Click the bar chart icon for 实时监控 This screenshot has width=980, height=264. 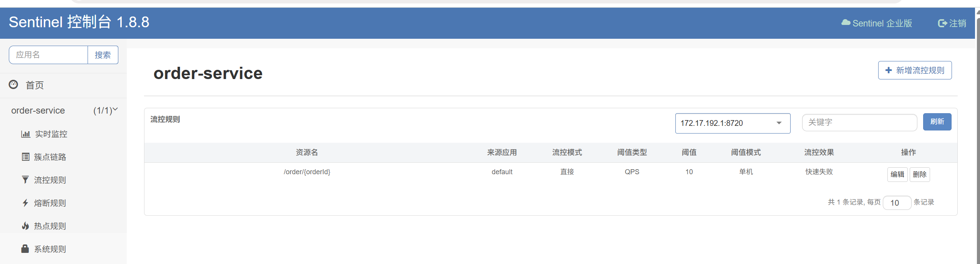[26, 134]
